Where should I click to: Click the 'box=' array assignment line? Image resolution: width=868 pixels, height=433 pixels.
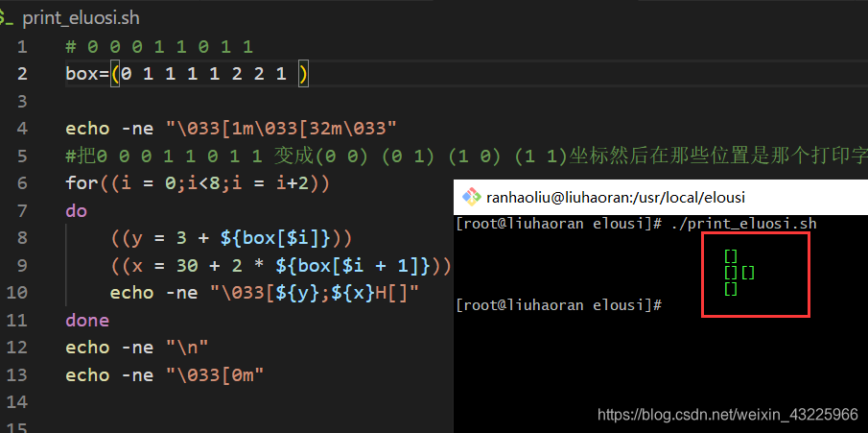point(187,74)
